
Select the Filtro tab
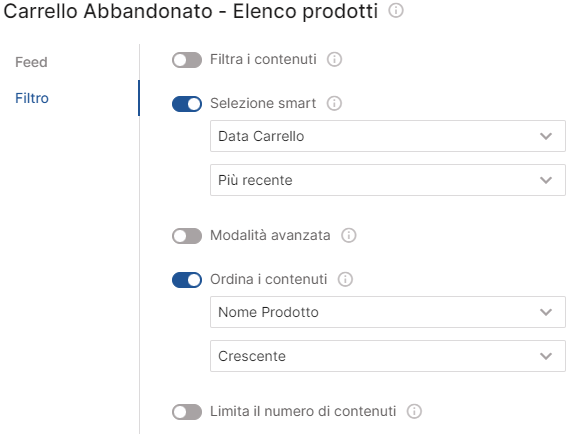click(32, 98)
